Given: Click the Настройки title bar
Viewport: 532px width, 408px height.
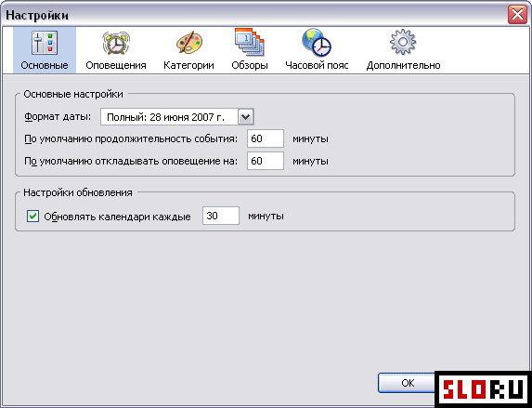Looking at the screenshot, I should (x=254, y=15).
